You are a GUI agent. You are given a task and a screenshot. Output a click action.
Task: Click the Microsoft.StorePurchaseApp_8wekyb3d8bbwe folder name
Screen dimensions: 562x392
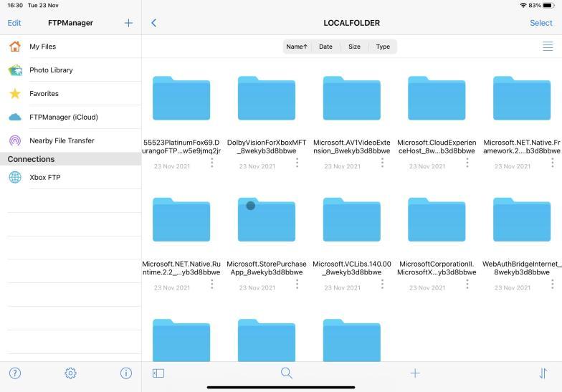(x=267, y=268)
